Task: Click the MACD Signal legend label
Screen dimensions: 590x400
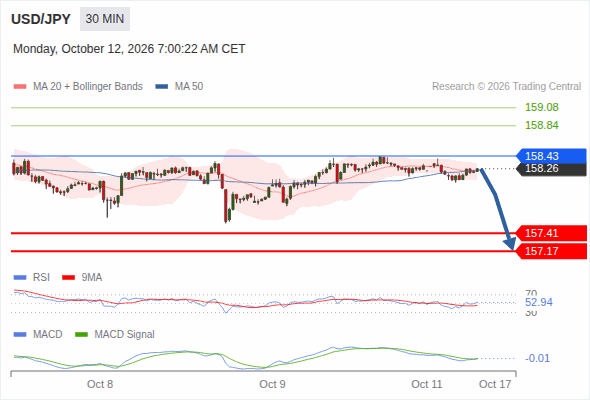Action: 124,335
